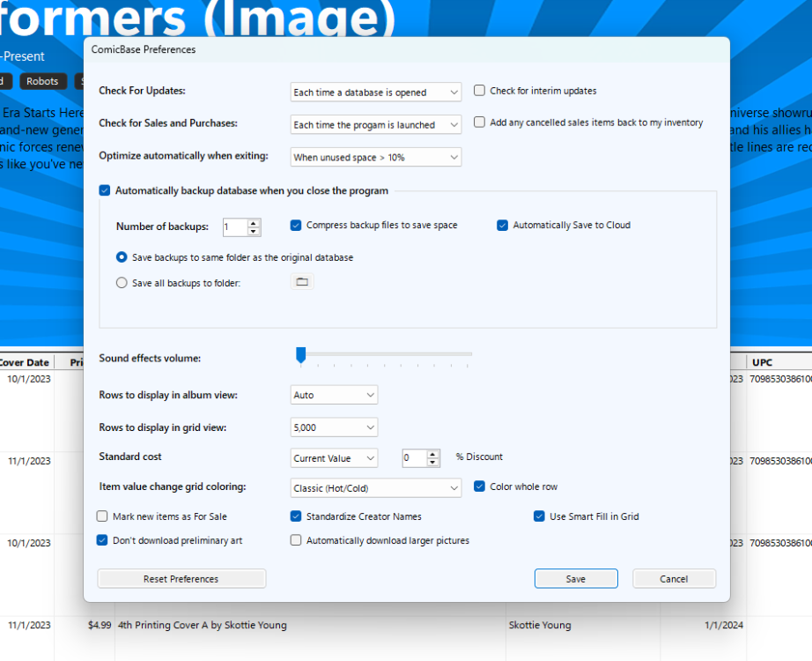
Task: Open the Check For Updates dropdown
Action: point(375,93)
